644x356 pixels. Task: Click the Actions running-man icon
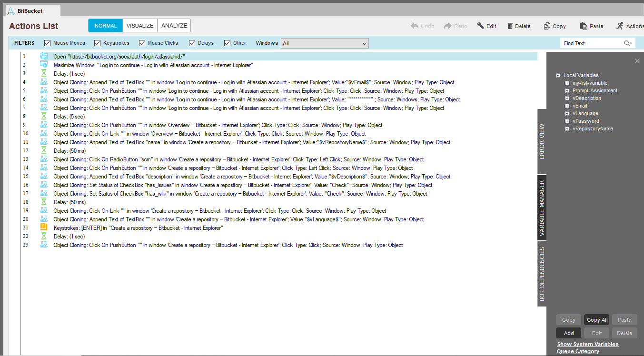[x=619, y=26]
